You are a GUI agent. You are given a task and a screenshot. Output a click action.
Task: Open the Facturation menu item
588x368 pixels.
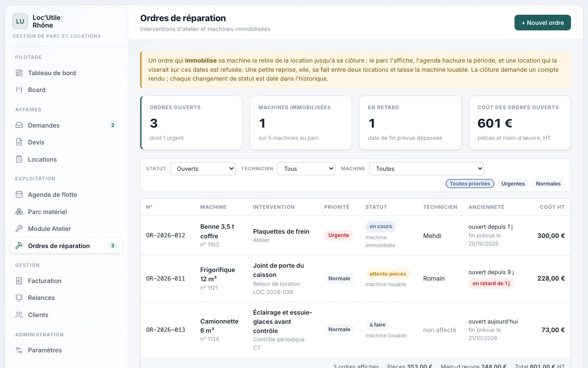66,281
